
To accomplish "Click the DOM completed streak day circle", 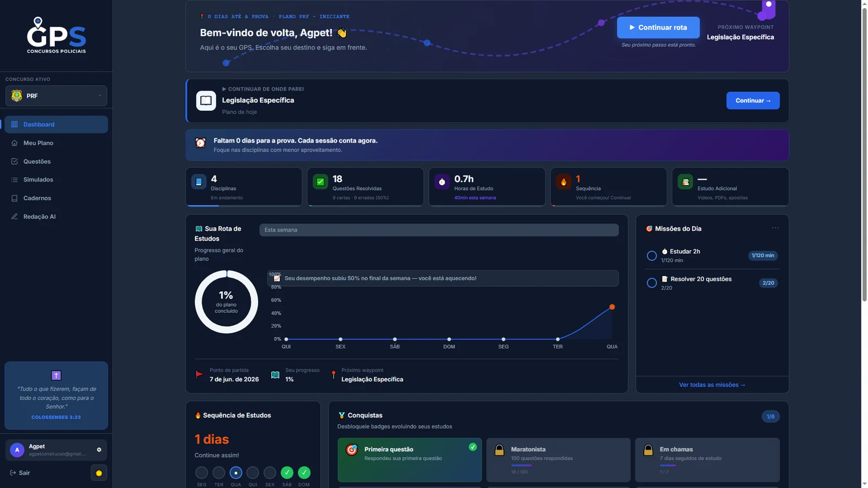I will [x=304, y=473].
